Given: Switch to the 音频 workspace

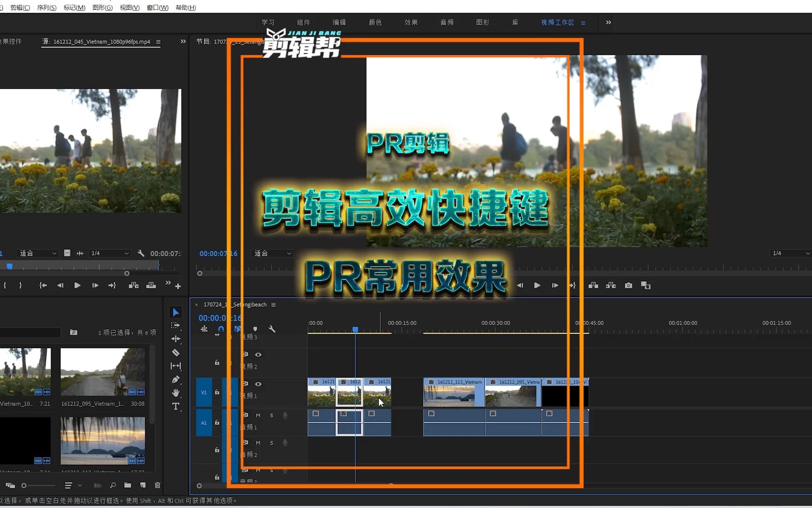Looking at the screenshot, I should (x=447, y=22).
